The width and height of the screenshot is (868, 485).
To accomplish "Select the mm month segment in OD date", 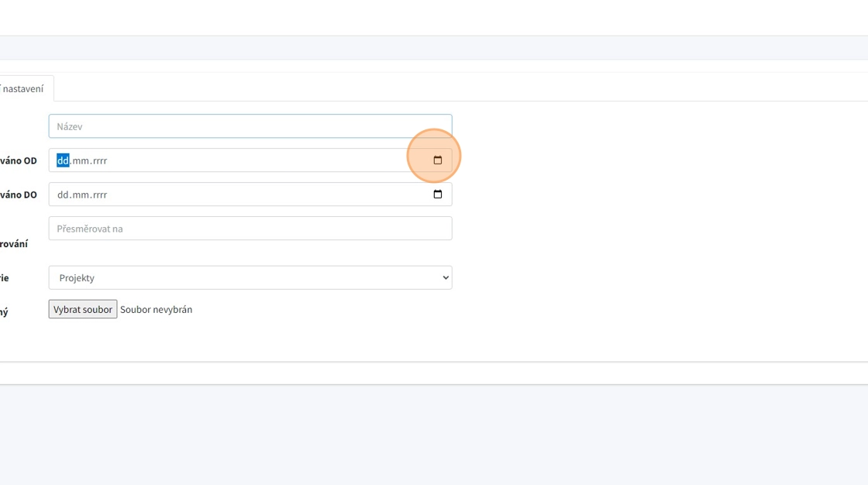I will point(80,161).
